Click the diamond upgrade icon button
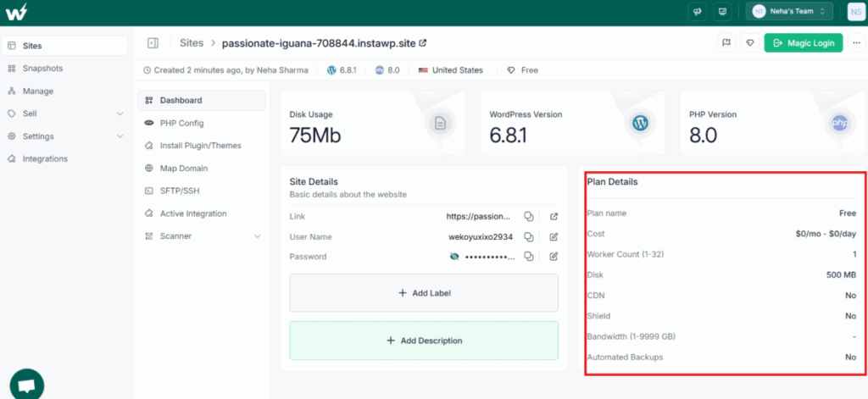 [x=749, y=43]
